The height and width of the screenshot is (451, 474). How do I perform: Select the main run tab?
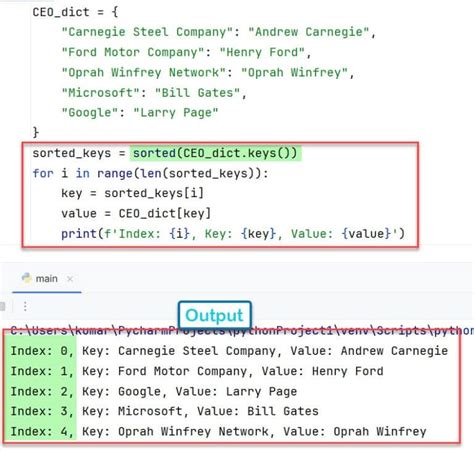47,279
